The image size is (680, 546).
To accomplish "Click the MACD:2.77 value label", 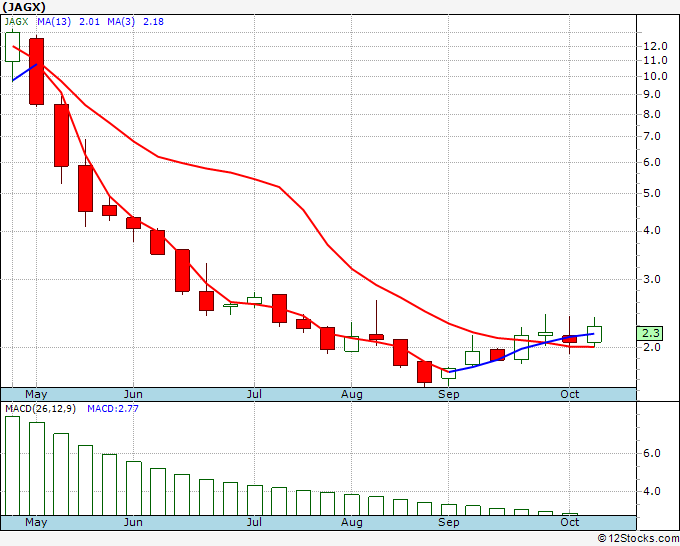I will pos(112,409).
